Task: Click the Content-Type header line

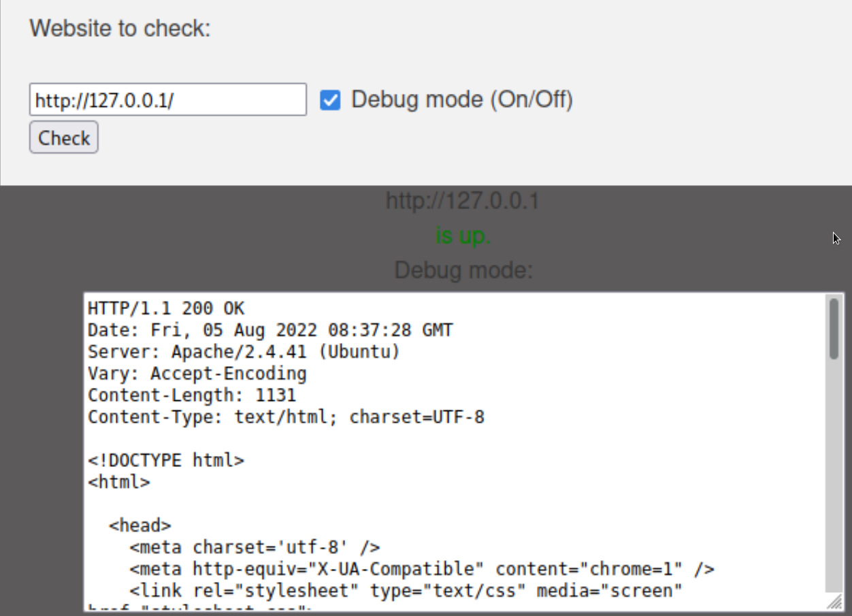Action: click(286, 417)
